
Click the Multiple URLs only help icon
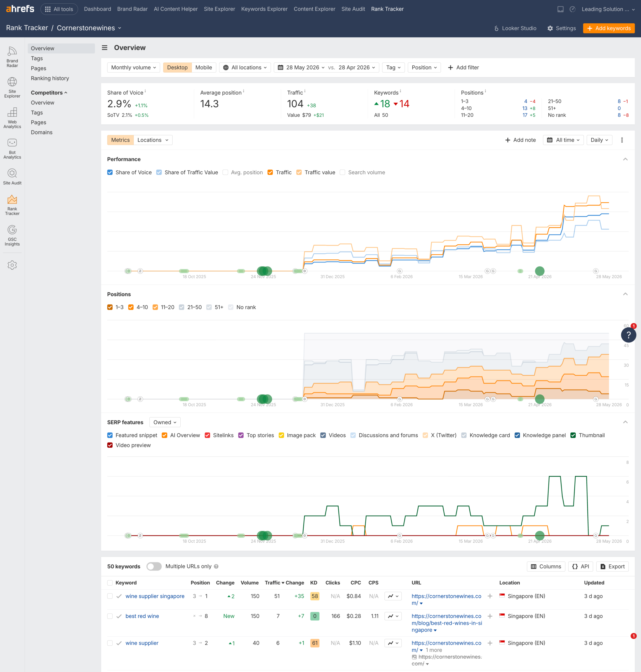coord(216,566)
